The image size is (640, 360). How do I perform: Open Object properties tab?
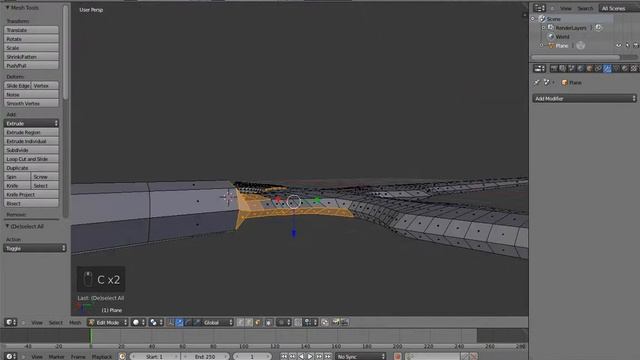click(589, 69)
